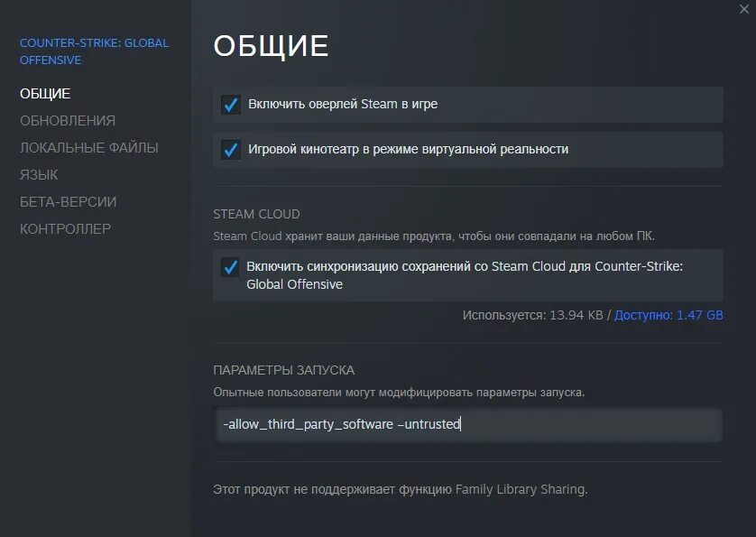Viewport: 756px width, 537px height.
Task: Select the БЕТА-ВЕРСИИ section
Action: (68, 201)
